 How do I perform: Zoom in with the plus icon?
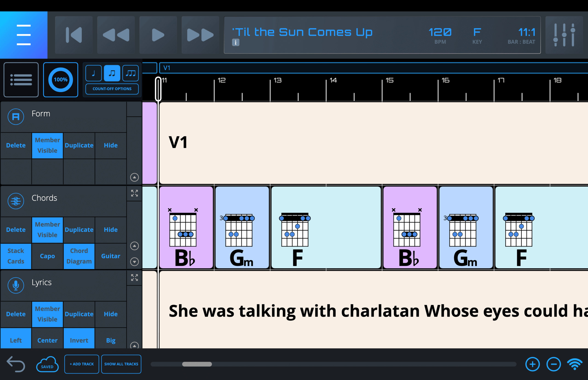click(x=532, y=364)
